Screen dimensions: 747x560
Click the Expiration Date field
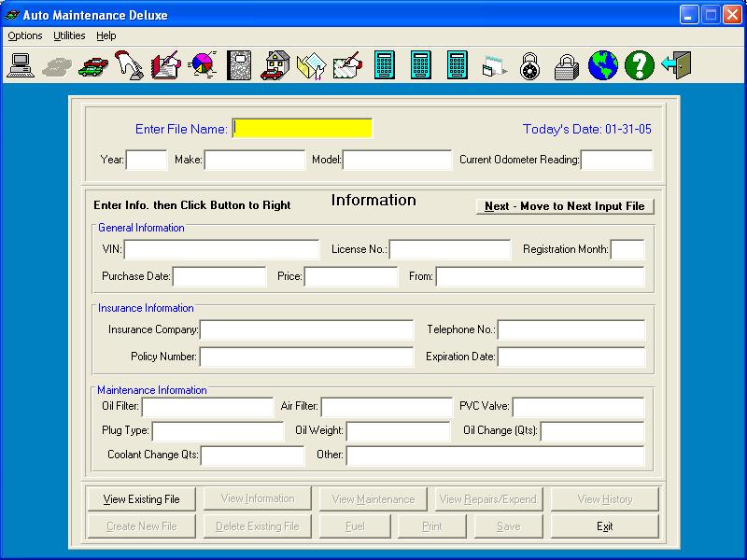click(x=571, y=357)
